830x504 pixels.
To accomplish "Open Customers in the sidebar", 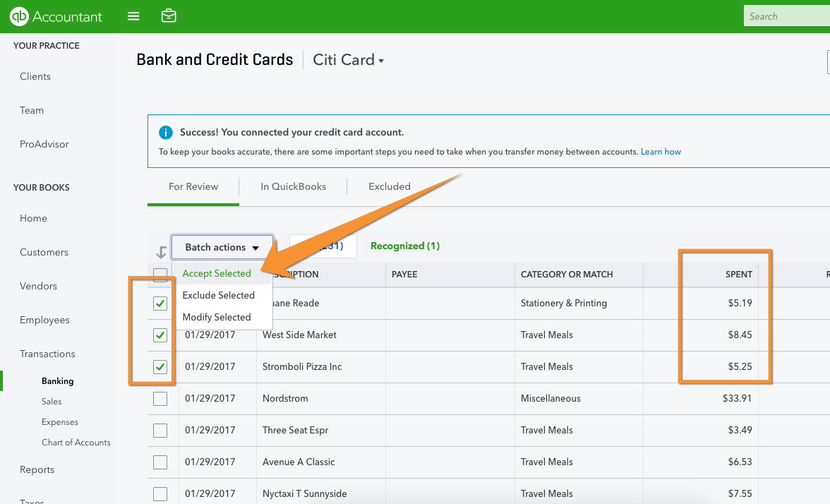I will pyautogui.click(x=44, y=252).
